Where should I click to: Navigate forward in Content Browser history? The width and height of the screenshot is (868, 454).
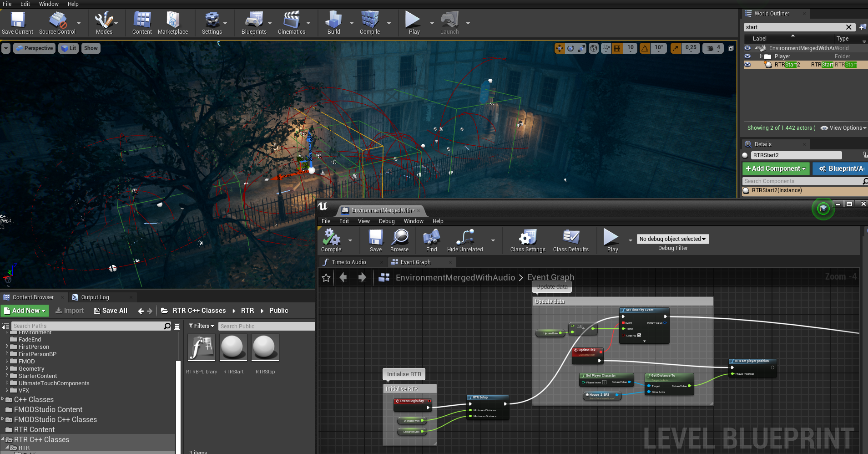click(150, 311)
